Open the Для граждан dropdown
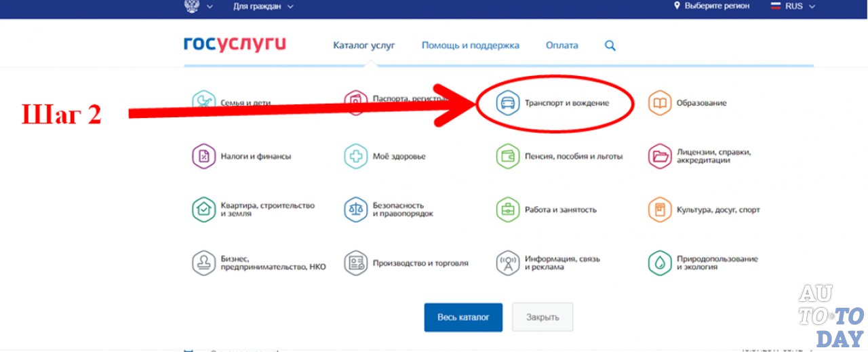The width and height of the screenshot is (868, 352). (x=263, y=6)
